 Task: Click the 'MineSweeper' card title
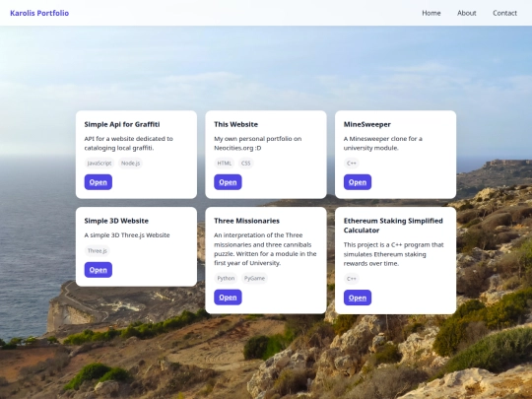click(367, 124)
